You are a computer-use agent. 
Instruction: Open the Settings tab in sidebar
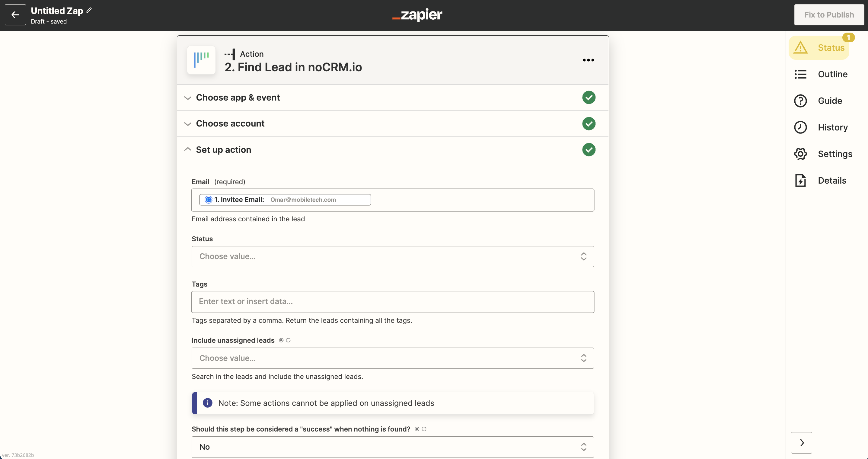point(823,154)
